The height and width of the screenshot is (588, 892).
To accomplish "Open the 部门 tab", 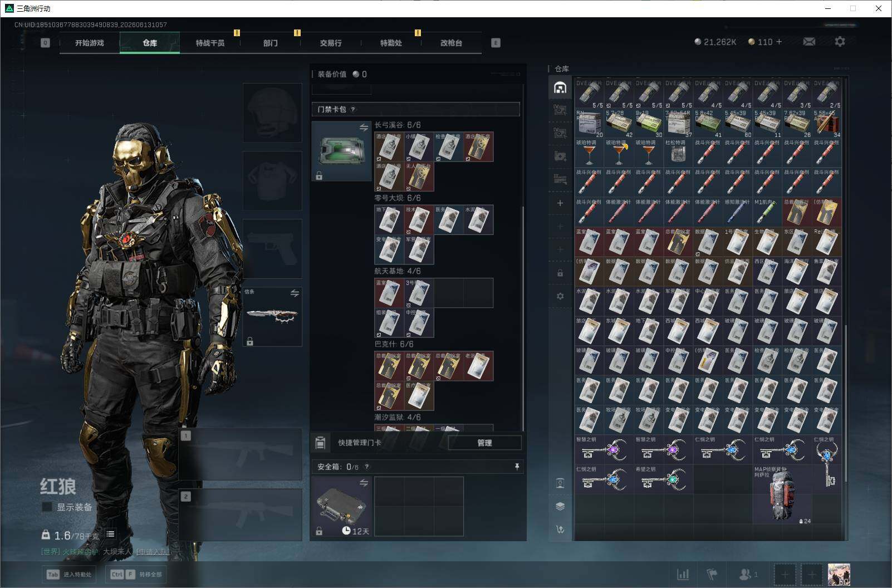I will coord(271,43).
